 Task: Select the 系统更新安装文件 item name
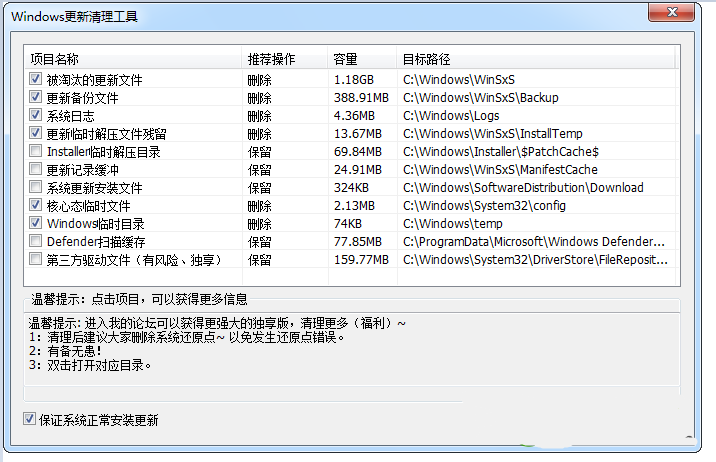(95, 188)
